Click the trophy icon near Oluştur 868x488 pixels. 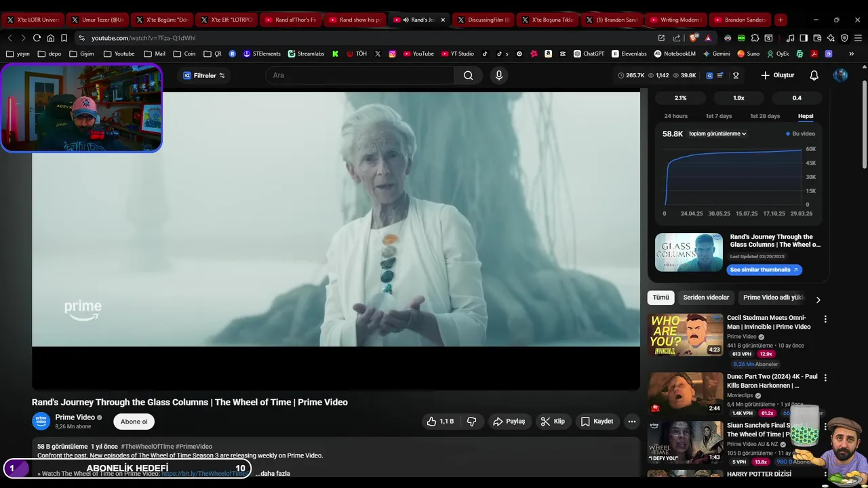[736, 75]
